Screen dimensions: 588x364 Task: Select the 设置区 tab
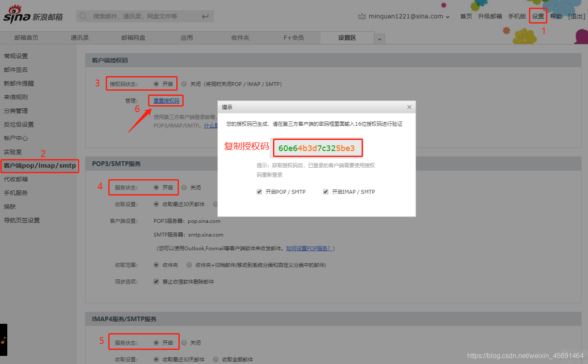347,38
